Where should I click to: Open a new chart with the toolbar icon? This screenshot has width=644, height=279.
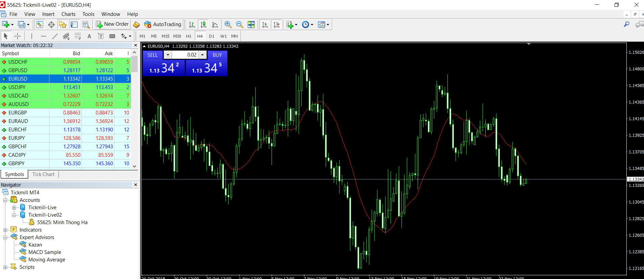(5, 24)
